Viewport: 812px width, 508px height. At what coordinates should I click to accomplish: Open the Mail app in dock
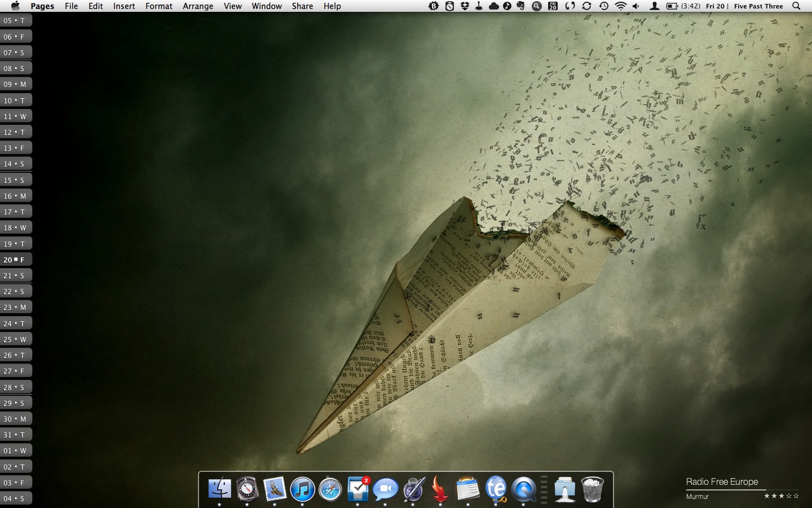click(x=275, y=489)
